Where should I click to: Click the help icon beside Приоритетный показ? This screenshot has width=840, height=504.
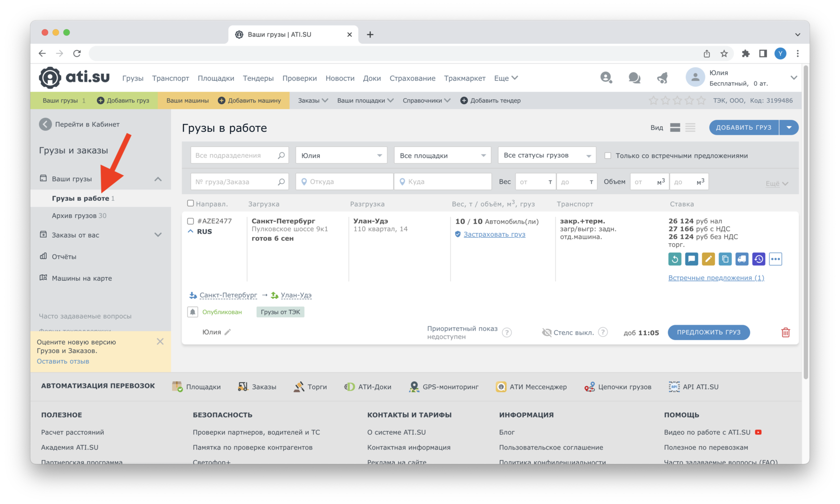tap(507, 333)
